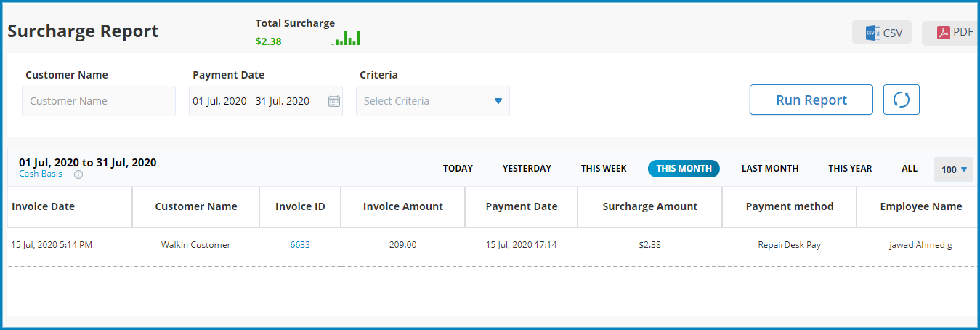The width and height of the screenshot is (980, 330).
Task: Click the info icon beside Cash Basis
Action: pos(78,174)
